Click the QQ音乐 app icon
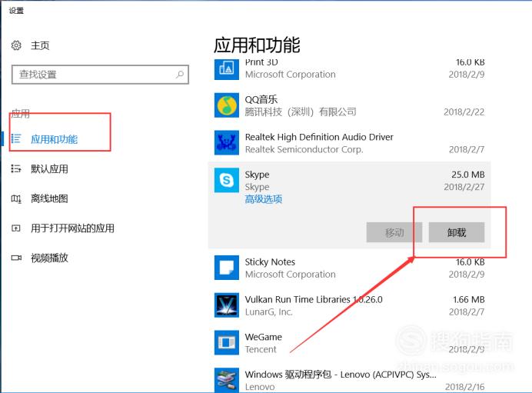532x393 pixels. [227, 105]
